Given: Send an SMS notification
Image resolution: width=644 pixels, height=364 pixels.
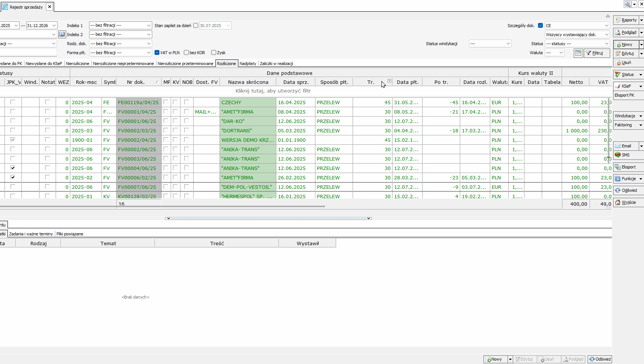Looking at the screenshot, I should pos(625,155).
